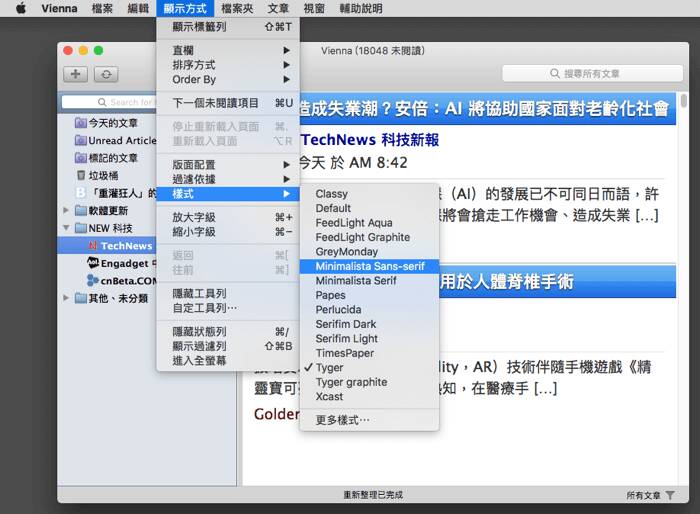Click the sidebar Search for field

(x=108, y=102)
